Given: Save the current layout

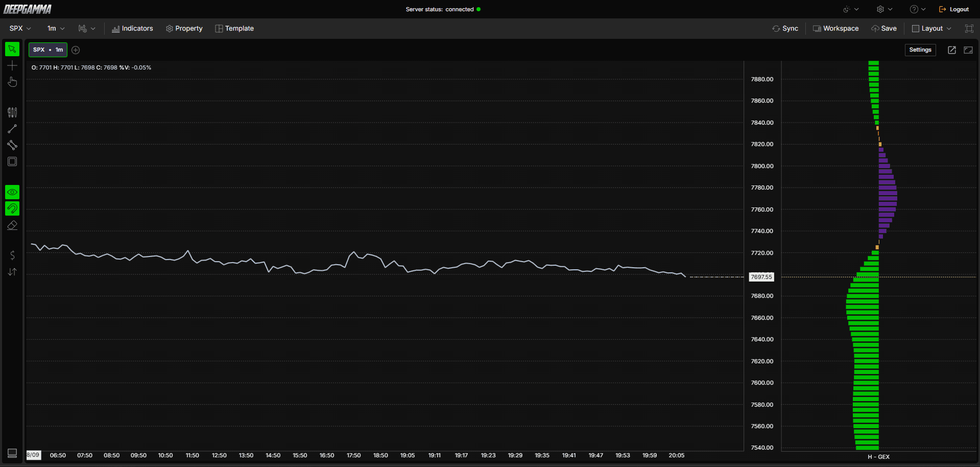Looking at the screenshot, I should [x=884, y=29].
